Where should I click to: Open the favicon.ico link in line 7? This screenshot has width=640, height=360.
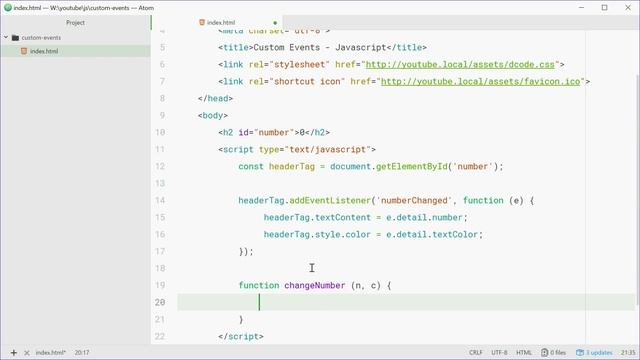tap(480, 82)
